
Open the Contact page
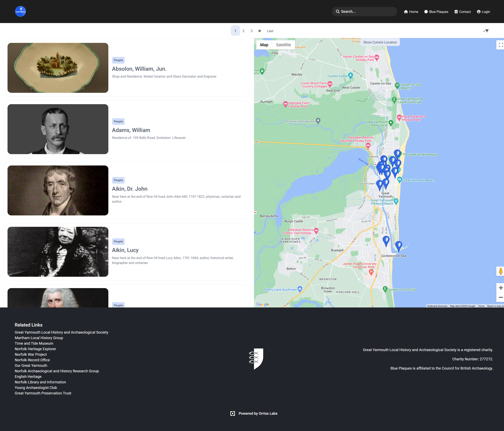(462, 12)
